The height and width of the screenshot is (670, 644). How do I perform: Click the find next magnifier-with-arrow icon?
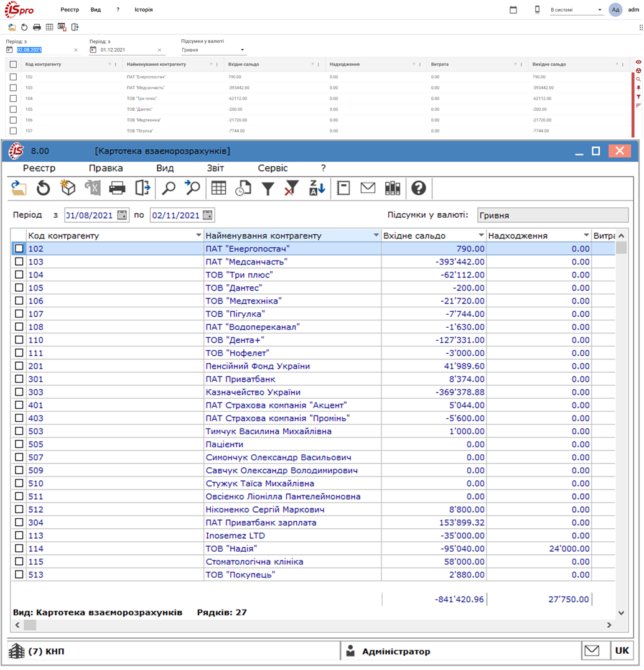coord(193,188)
